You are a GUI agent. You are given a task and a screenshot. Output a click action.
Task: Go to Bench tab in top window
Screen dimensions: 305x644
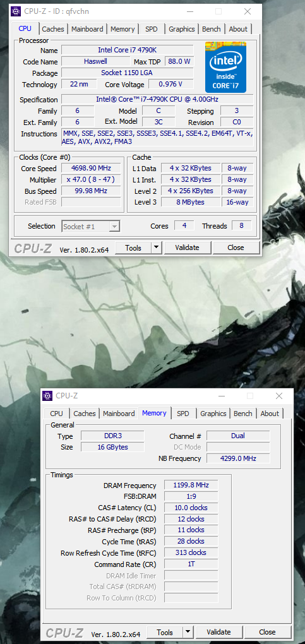pyautogui.click(x=212, y=29)
